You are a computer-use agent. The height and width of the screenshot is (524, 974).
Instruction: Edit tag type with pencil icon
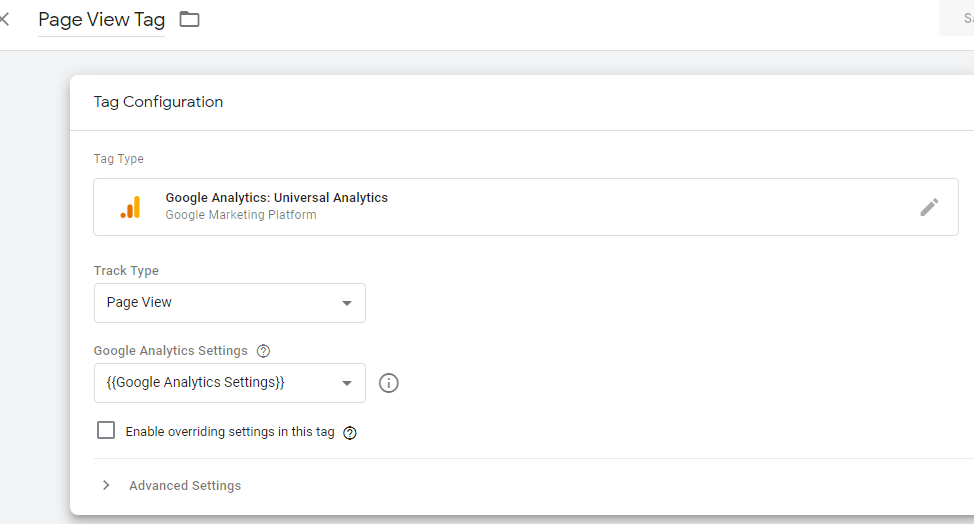tap(929, 207)
